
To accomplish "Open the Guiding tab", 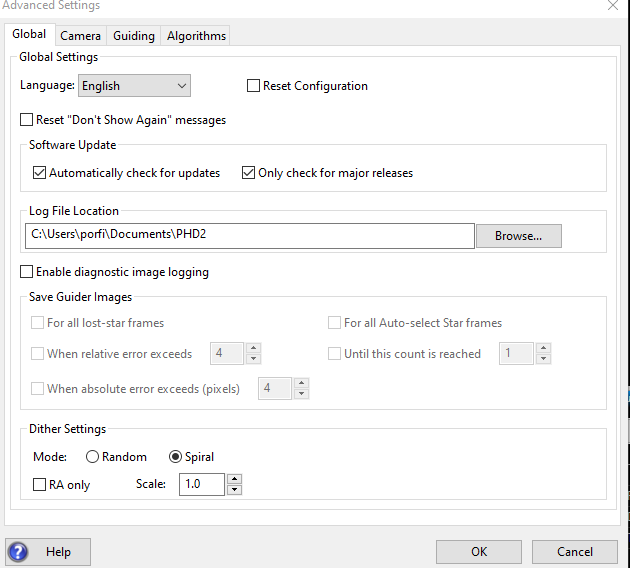I will [133, 36].
